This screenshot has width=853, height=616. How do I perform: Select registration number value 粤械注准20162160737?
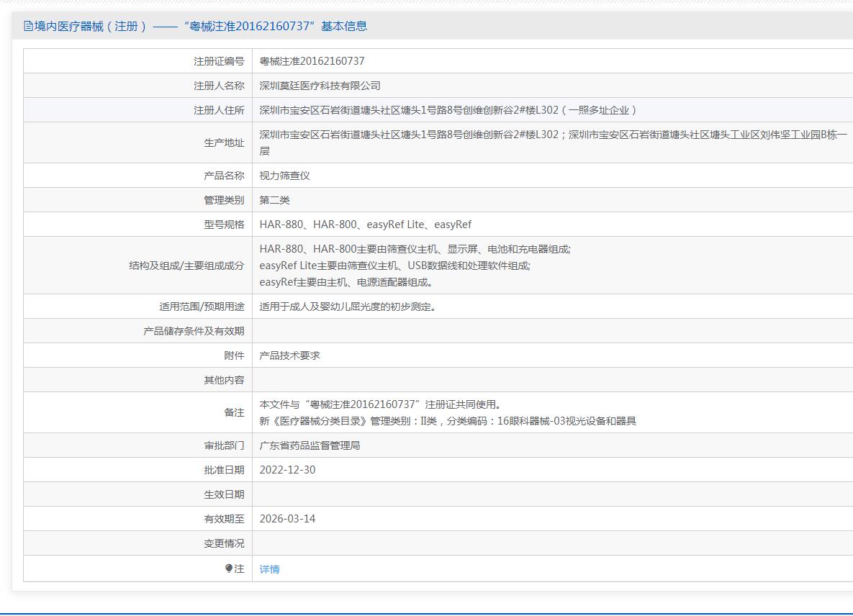click(312, 61)
